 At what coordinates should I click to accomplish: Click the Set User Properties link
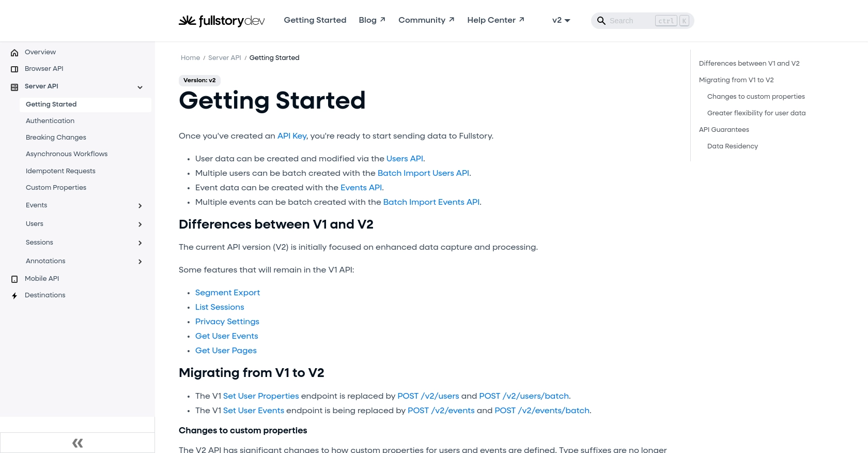point(261,396)
